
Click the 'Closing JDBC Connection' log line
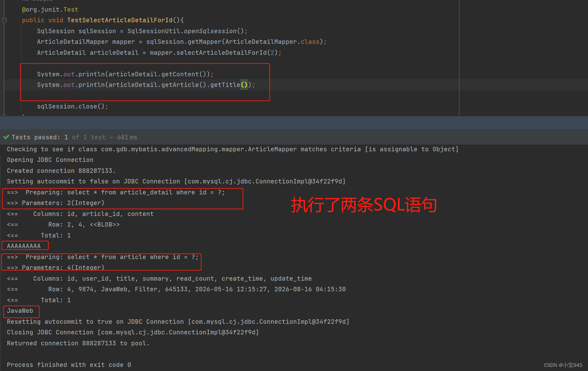(133, 332)
